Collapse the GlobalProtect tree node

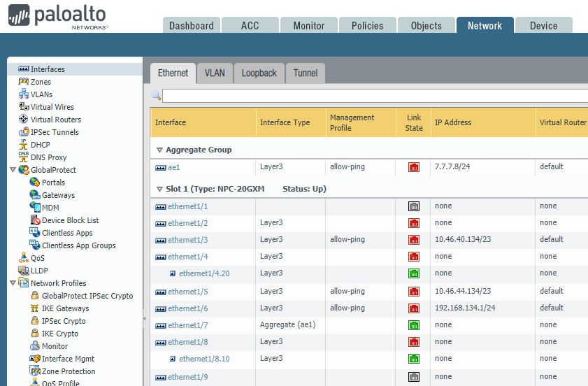coord(13,170)
